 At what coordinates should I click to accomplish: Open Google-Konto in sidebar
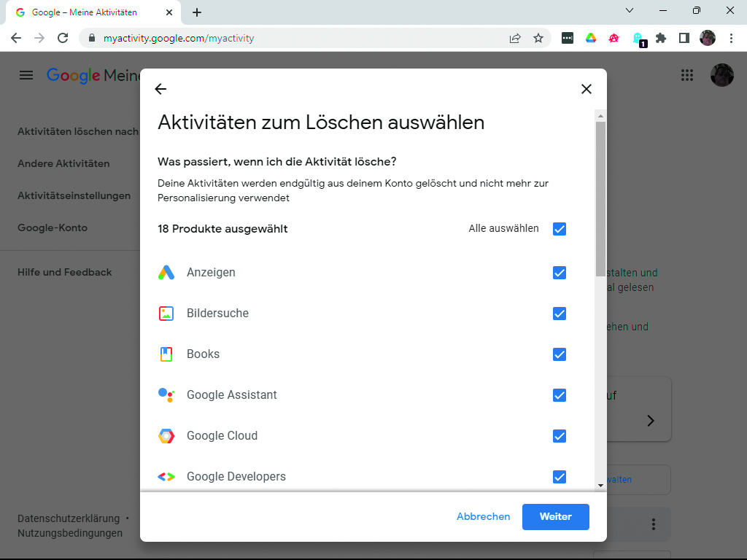(x=53, y=227)
